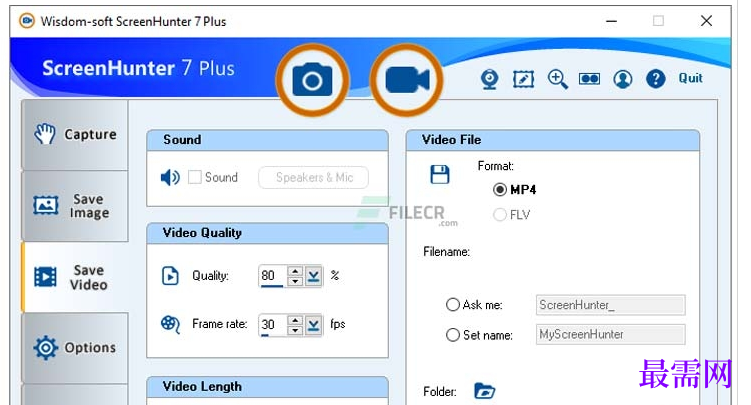
Task: Click the Frame rate value field showing 30
Action: point(273,325)
